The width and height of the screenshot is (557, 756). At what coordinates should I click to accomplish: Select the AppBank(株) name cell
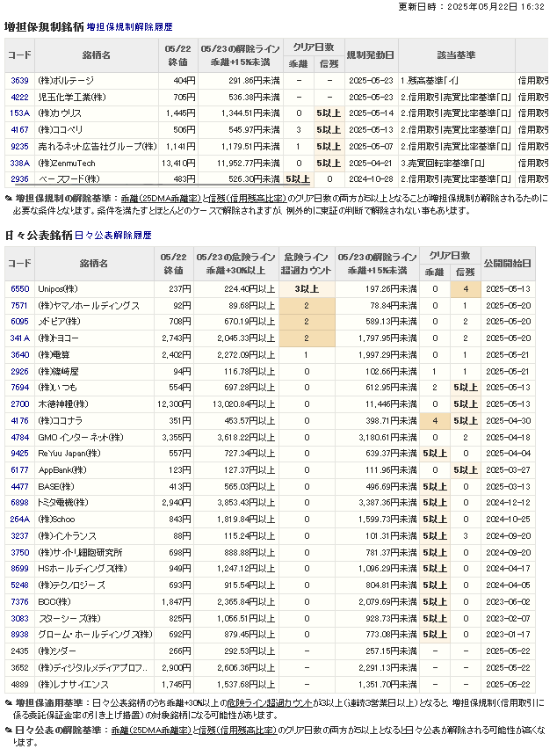click(x=94, y=470)
